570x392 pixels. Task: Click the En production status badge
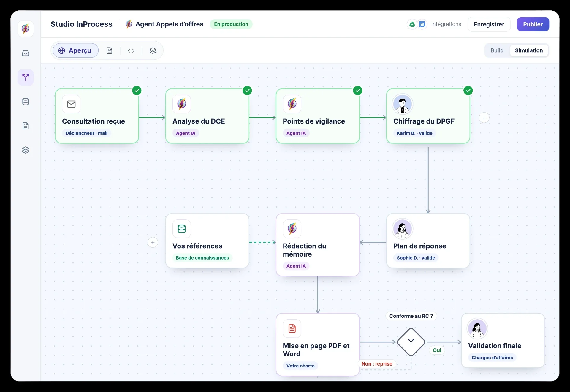pyautogui.click(x=231, y=24)
